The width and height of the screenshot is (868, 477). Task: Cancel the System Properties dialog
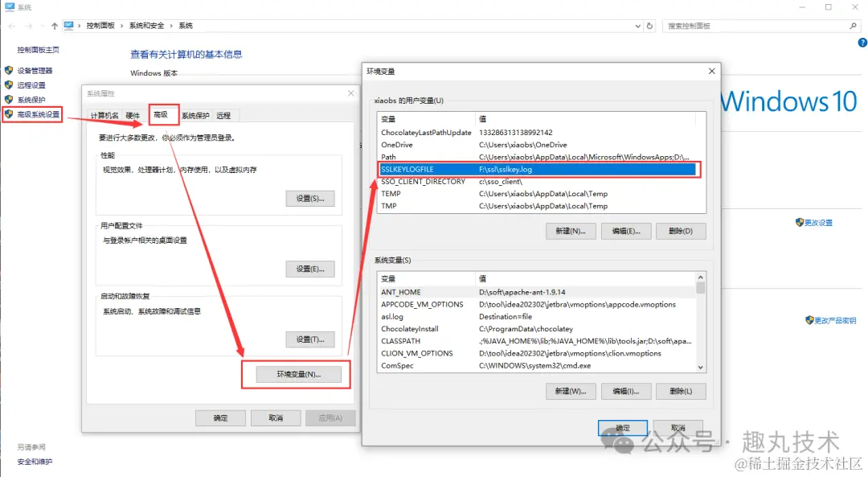tap(276, 417)
